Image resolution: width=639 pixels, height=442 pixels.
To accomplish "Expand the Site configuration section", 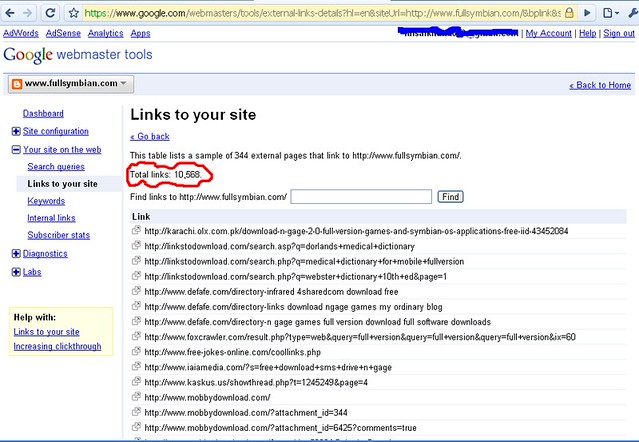I will [x=16, y=131].
